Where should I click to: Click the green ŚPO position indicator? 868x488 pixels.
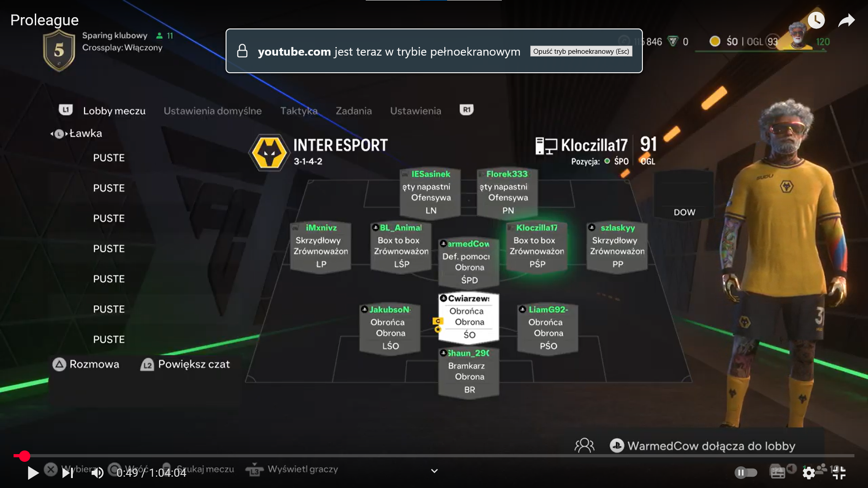(x=607, y=161)
